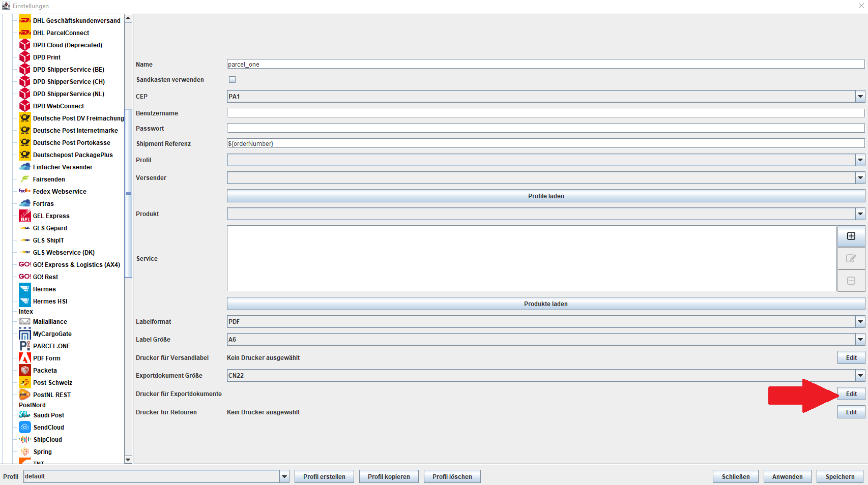Click the Fortras icon
This screenshot has width=868, height=485.
pos(25,204)
